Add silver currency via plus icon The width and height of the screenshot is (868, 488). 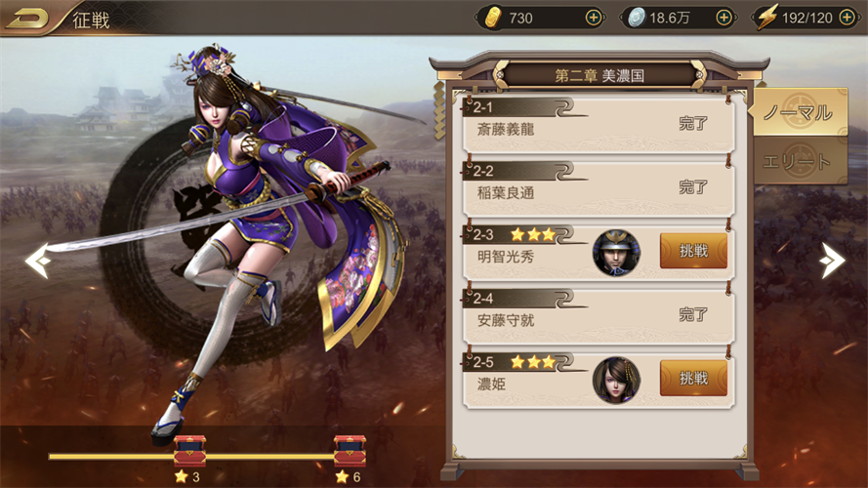tap(723, 19)
